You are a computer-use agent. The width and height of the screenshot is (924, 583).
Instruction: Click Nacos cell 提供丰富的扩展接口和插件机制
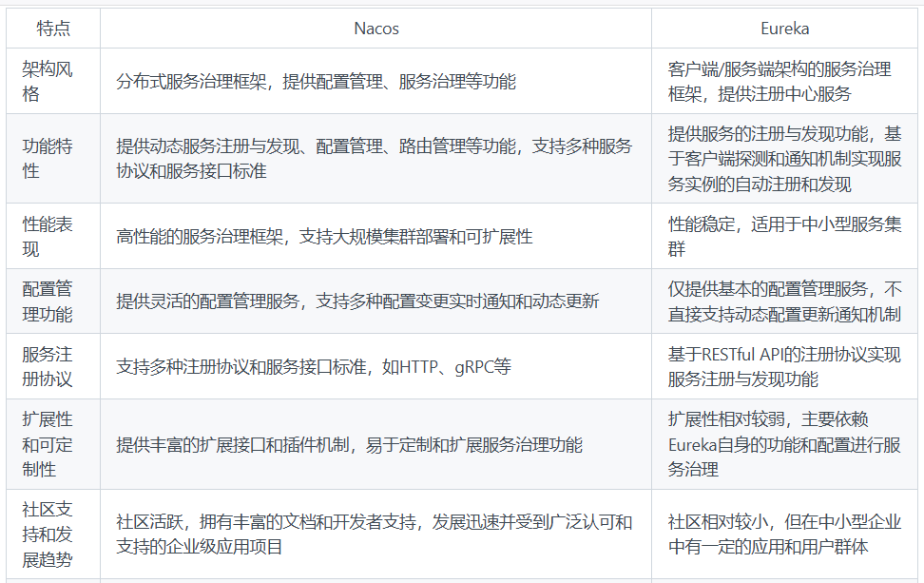click(375, 444)
